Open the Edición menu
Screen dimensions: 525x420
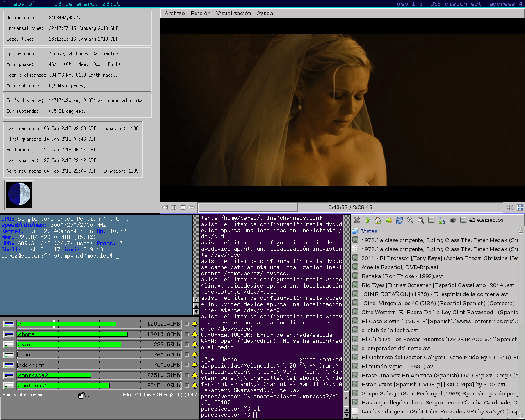pyautogui.click(x=200, y=13)
